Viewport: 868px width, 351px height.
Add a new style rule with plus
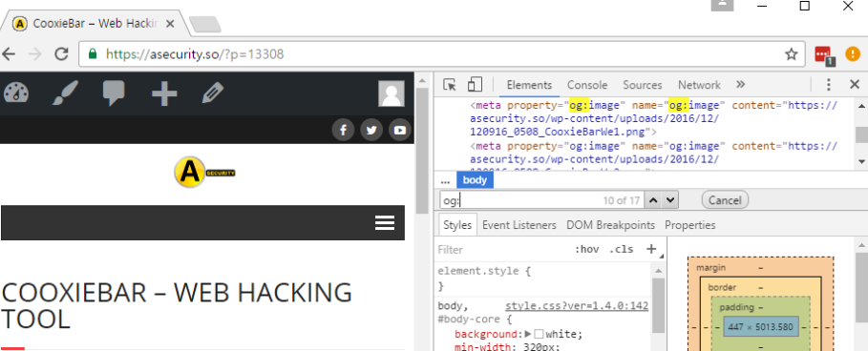tap(651, 249)
